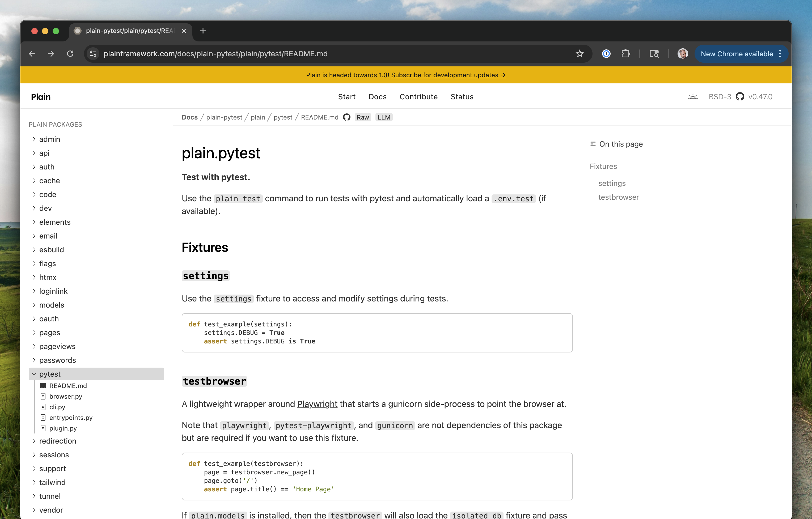The height and width of the screenshot is (519, 812).
Task: Close the plain-pytest README tab
Action: pyautogui.click(x=184, y=31)
